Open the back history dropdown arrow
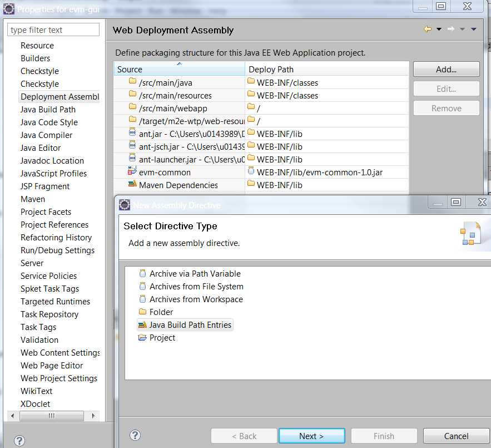 point(439,29)
